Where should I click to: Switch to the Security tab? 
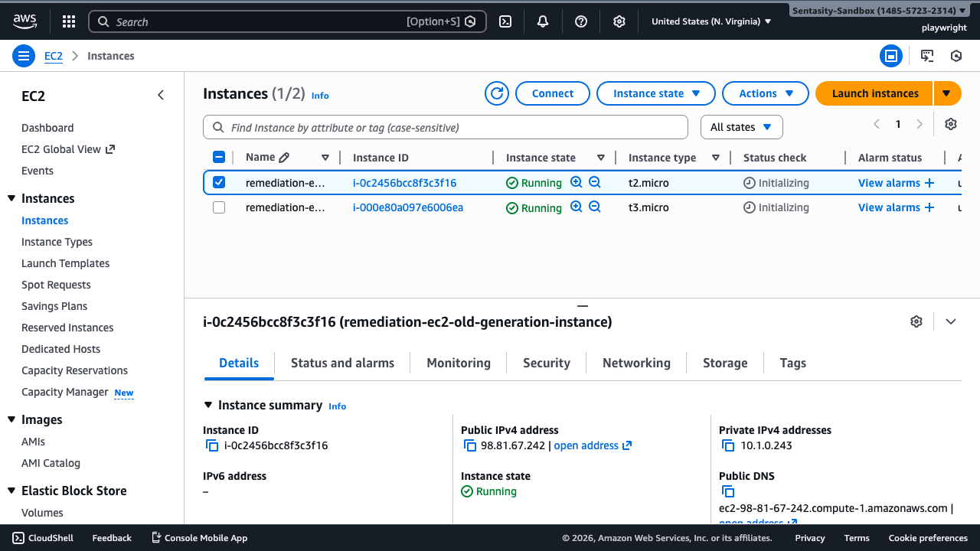(x=546, y=362)
